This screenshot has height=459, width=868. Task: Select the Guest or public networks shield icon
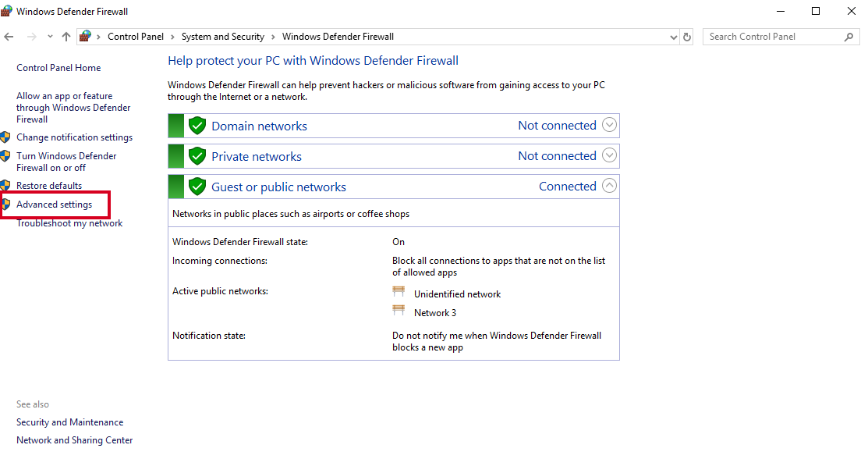[x=197, y=186]
